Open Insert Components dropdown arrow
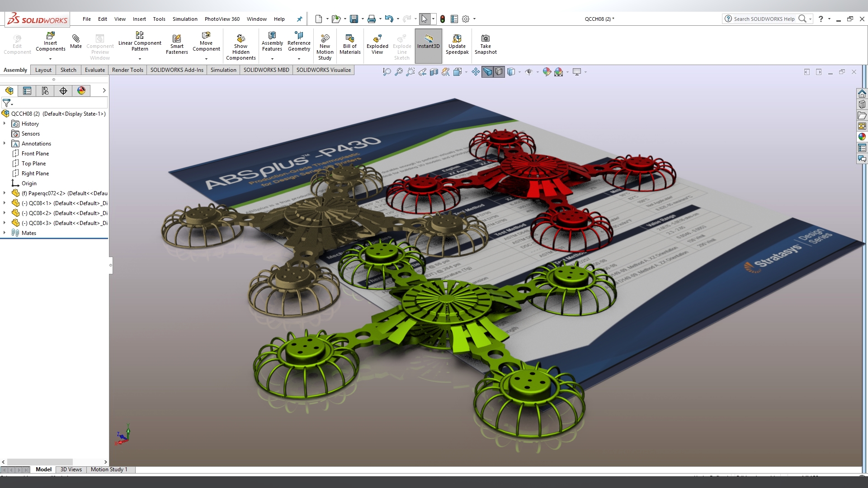The width and height of the screenshot is (868, 488). [x=50, y=59]
